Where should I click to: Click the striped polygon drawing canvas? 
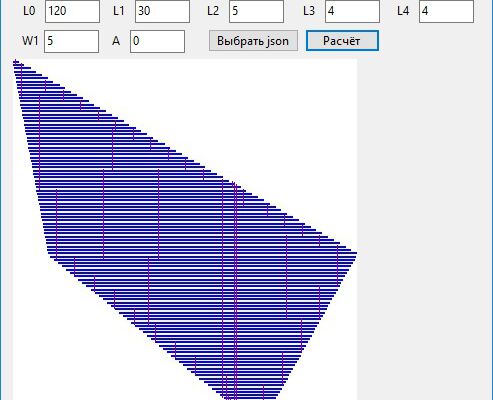pos(185,229)
